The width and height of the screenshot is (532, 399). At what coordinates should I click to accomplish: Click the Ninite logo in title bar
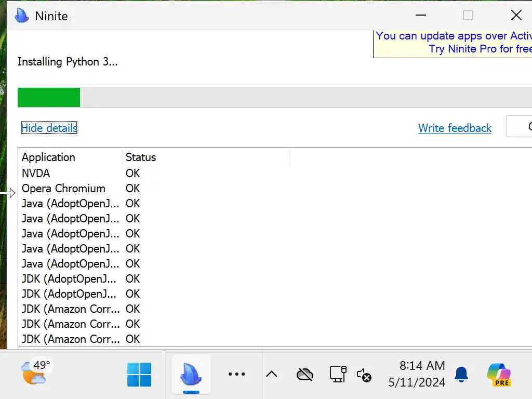[x=22, y=16]
